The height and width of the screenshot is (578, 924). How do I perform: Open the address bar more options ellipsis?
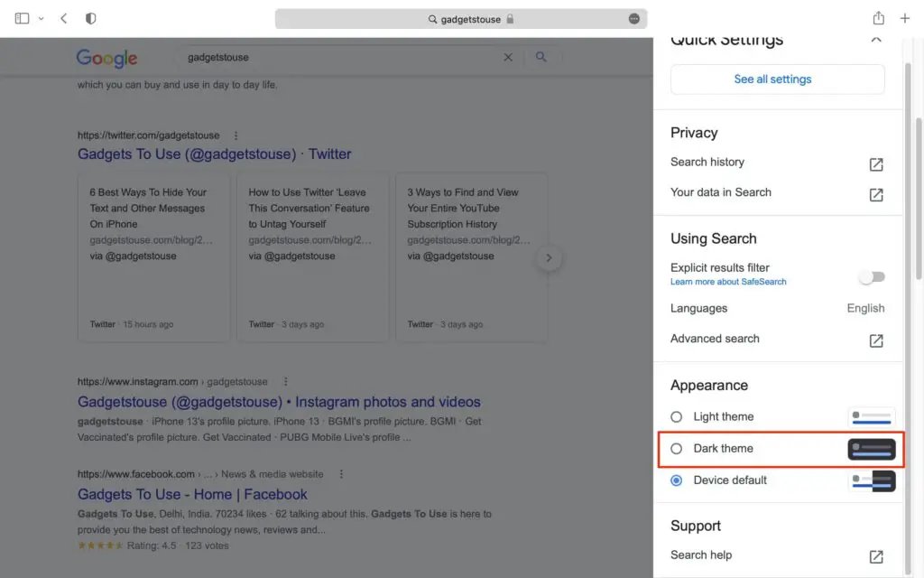[634, 19]
